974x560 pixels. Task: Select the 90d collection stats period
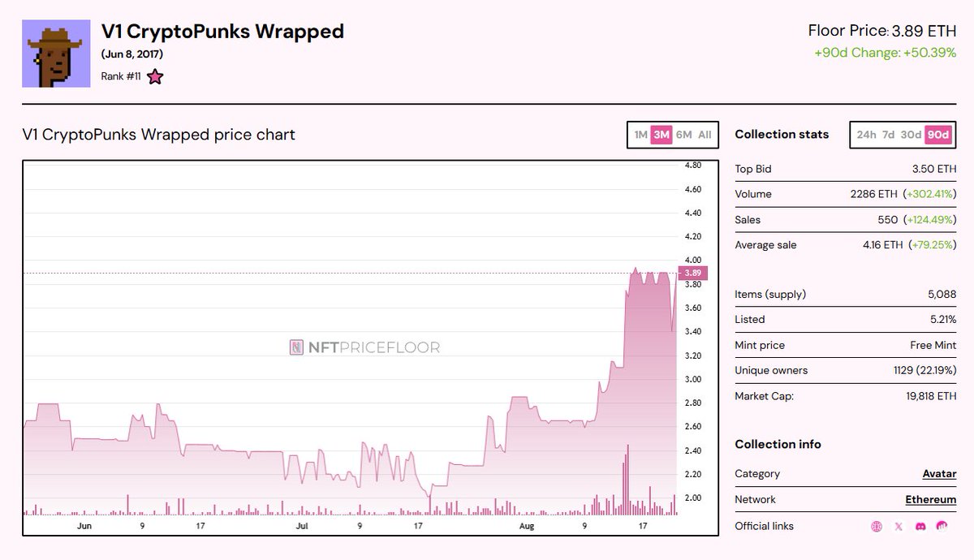click(938, 135)
